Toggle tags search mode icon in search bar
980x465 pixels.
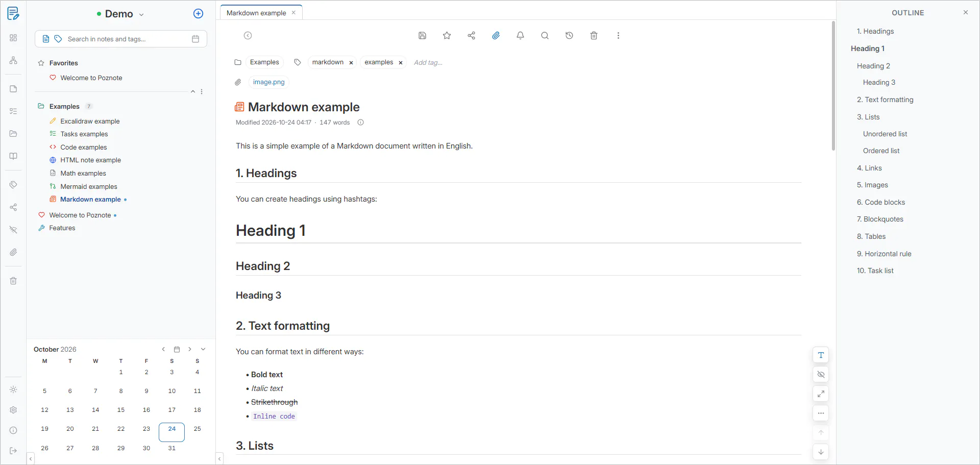[58, 39]
